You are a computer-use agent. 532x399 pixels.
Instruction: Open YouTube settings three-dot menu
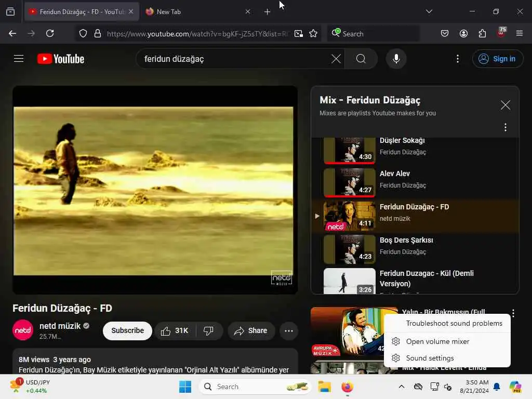pos(457,59)
